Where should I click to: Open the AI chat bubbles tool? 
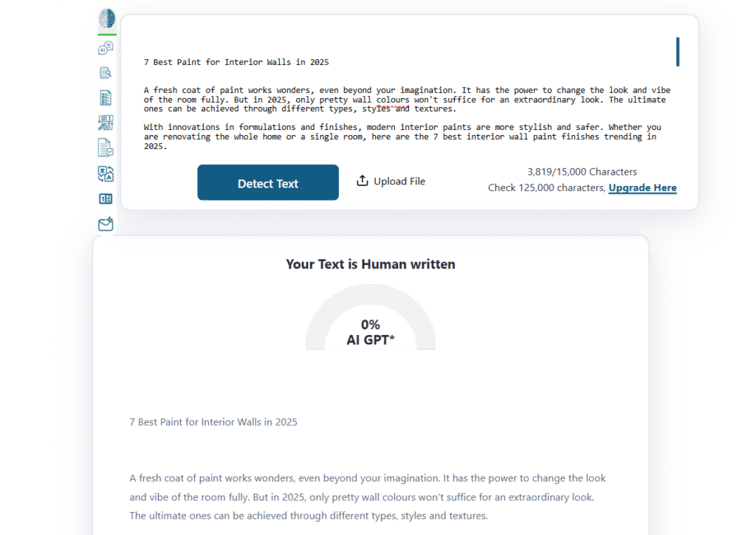pos(106,48)
